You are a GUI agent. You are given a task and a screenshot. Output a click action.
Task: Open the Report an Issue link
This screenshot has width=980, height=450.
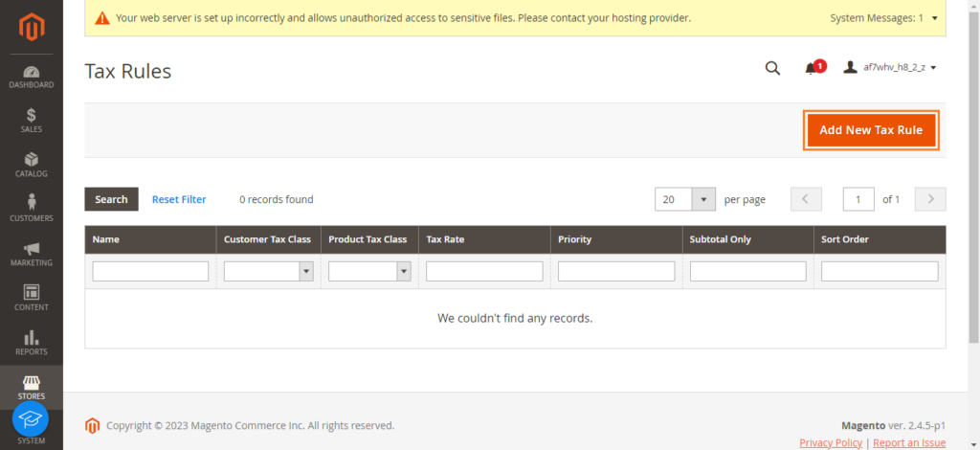point(909,442)
